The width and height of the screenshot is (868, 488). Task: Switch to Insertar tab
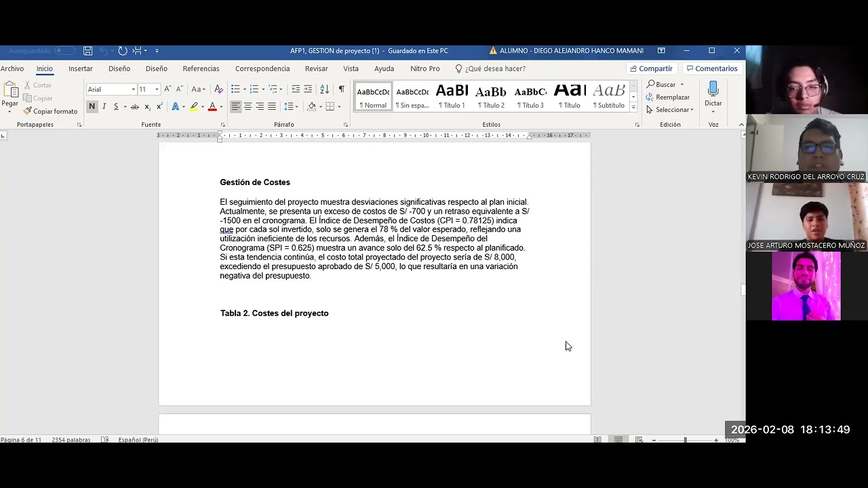pos(81,68)
